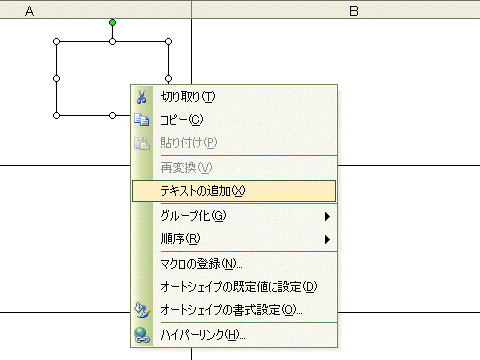Open ハイパーリンク(H)... dialog

click(x=234, y=335)
